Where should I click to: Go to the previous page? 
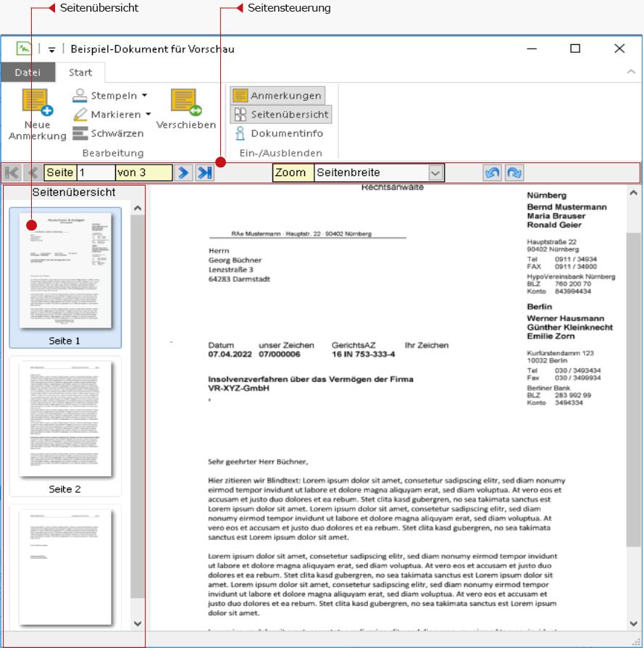tap(33, 173)
